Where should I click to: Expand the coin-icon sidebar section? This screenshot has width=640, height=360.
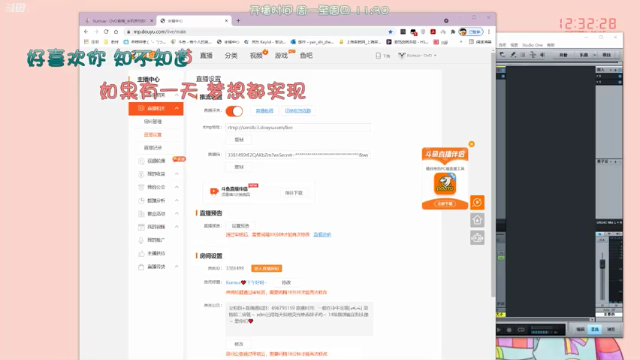(177, 174)
